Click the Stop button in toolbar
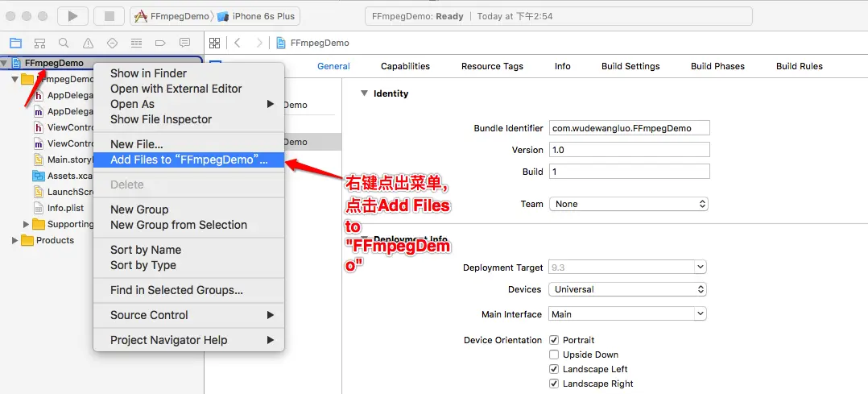The width and height of the screenshot is (868, 394). point(109,16)
